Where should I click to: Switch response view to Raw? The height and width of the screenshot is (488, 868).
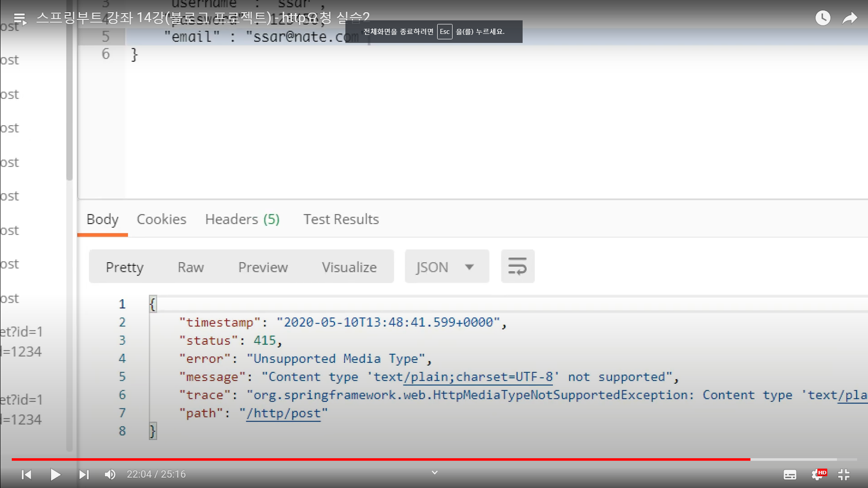[x=190, y=267]
